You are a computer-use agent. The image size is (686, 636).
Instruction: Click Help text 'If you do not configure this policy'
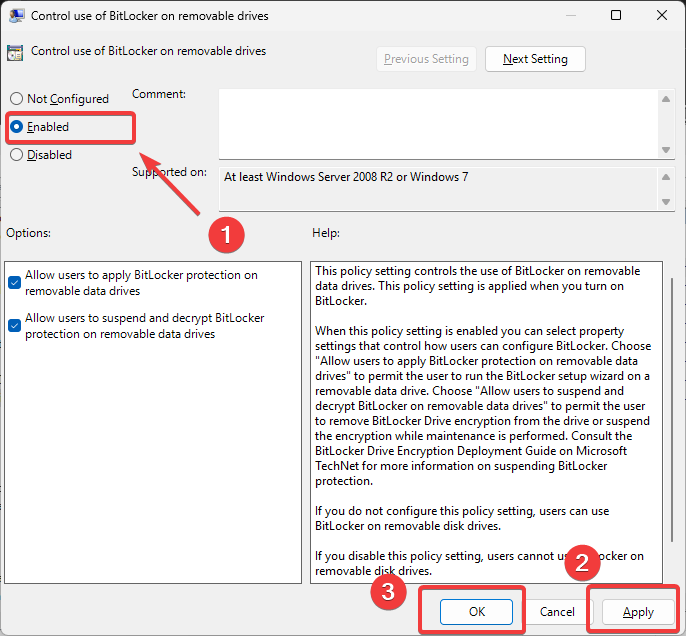click(462, 518)
